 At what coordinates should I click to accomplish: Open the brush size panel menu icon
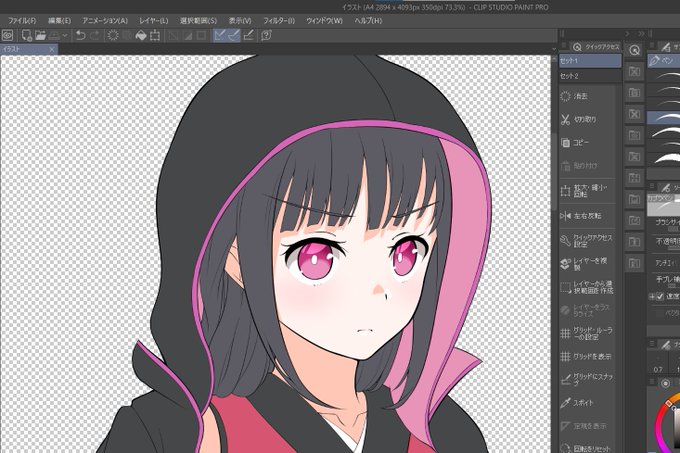point(652,344)
